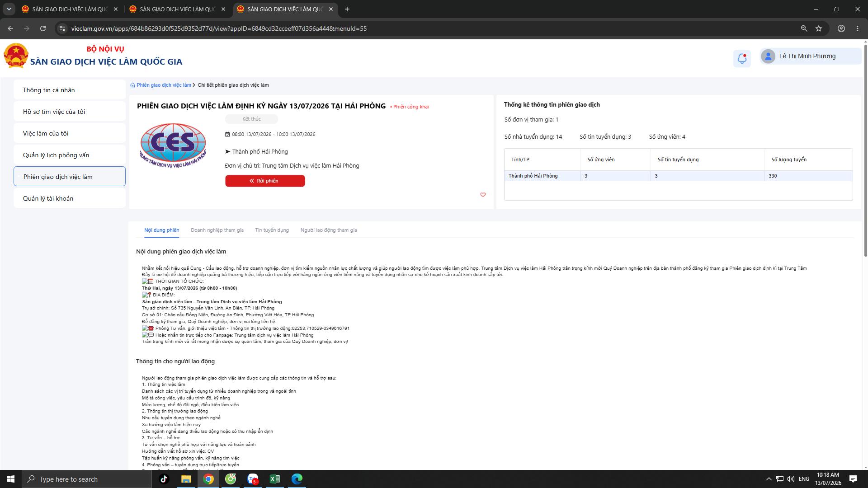Click the user avatar icon
The width and height of the screenshot is (868, 488).
(768, 56)
